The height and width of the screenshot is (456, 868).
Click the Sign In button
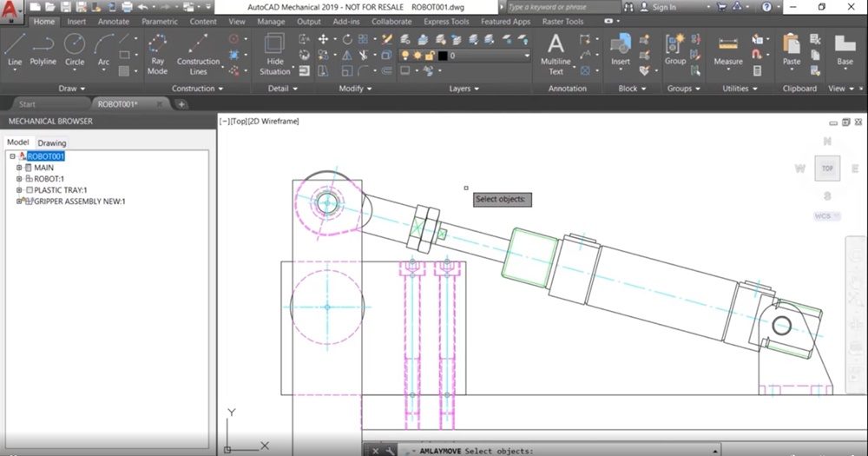[664, 7]
